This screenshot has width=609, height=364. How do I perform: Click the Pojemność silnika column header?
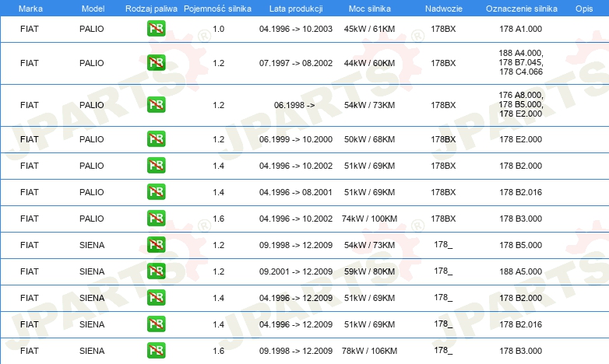pyautogui.click(x=217, y=9)
